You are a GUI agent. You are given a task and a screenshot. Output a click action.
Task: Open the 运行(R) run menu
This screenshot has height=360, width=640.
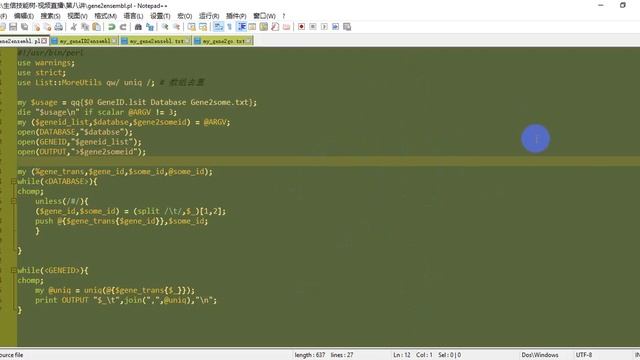coord(209,16)
